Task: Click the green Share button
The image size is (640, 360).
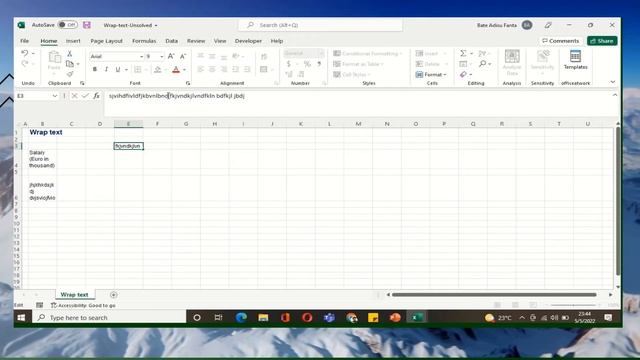Action: [602, 41]
